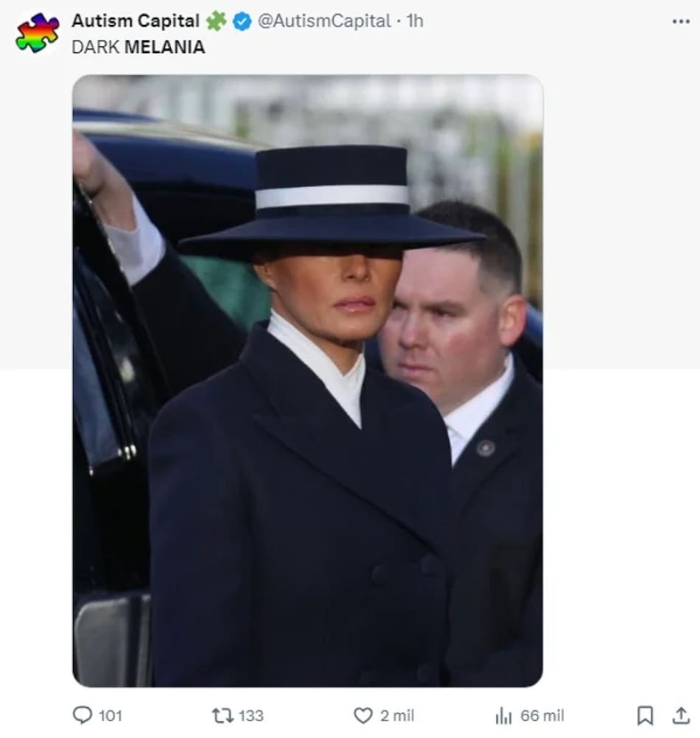The width and height of the screenshot is (700, 738).
Task: Click the reply speech bubble icon
Action: tap(82, 715)
